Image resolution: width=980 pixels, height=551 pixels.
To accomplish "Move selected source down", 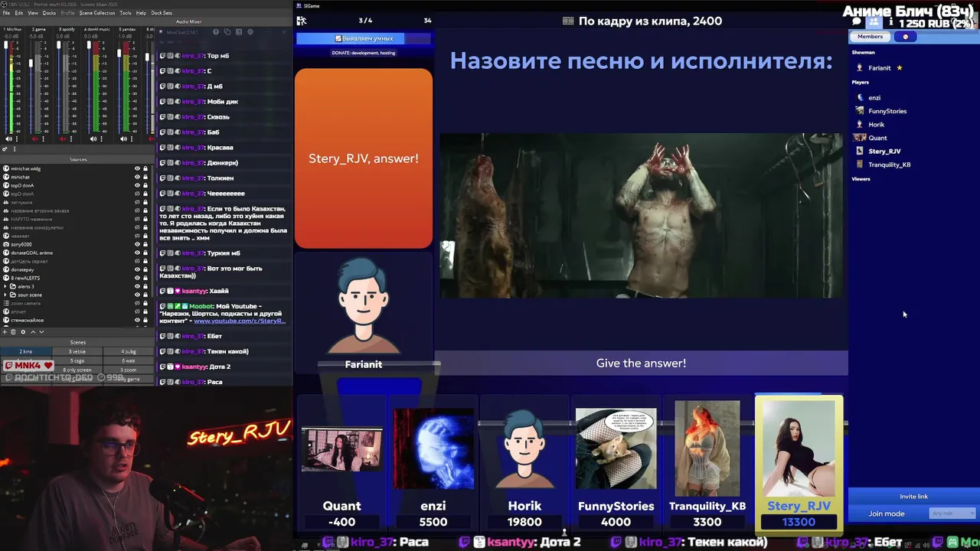I will coord(41,332).
